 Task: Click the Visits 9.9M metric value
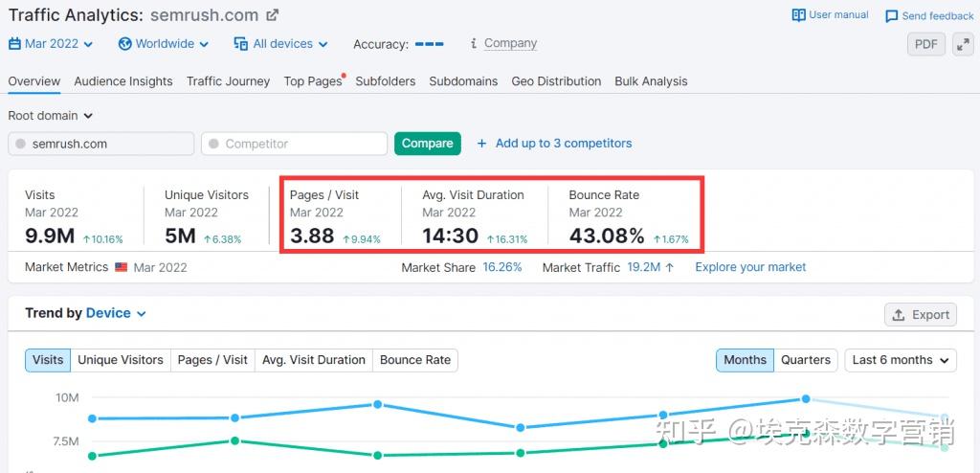click(50, 236)
